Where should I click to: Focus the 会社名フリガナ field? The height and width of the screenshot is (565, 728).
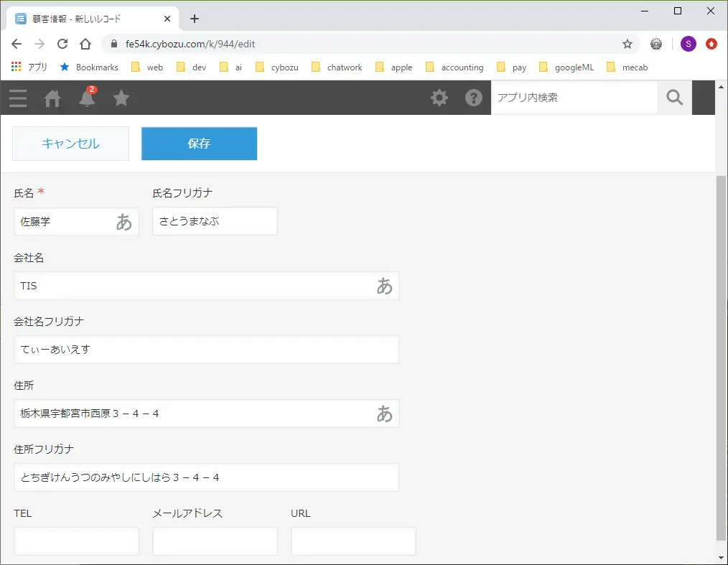pyautogui.click(x=207, y=350)
